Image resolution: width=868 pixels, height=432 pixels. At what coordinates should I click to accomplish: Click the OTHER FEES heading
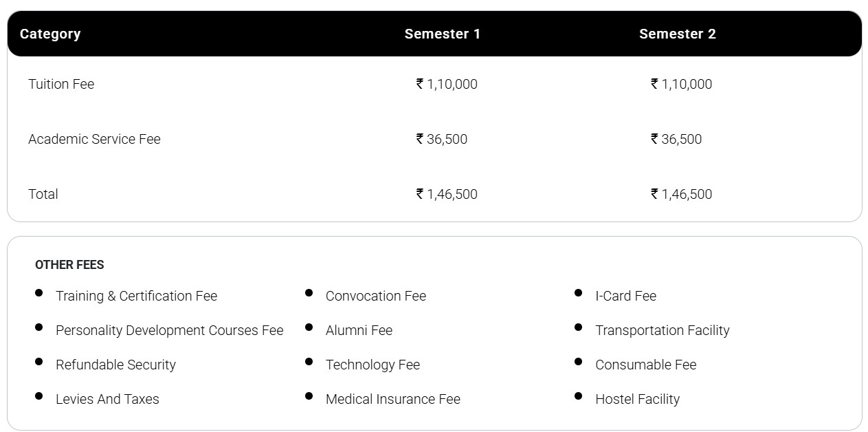click(x=69, y=265)
